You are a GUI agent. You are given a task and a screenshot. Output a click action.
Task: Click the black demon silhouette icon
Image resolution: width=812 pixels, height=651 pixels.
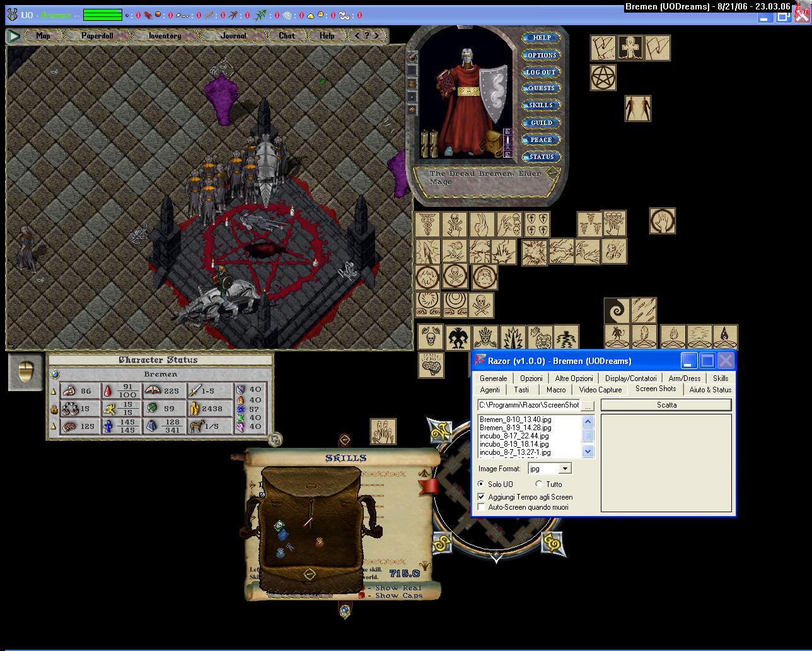458,337
